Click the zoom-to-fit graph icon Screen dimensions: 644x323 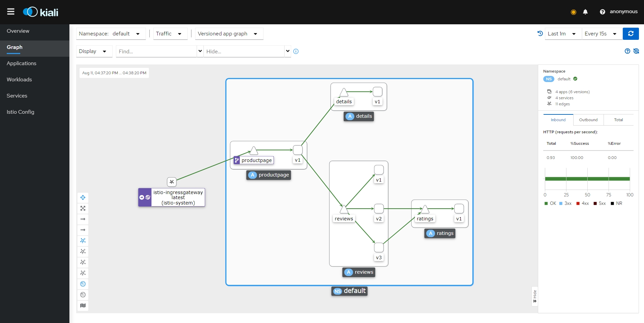click(x=83, y=208)
